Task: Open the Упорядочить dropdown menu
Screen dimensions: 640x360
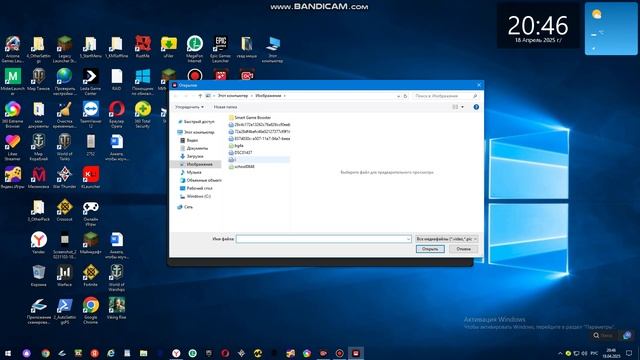Action: click(189, 107)
